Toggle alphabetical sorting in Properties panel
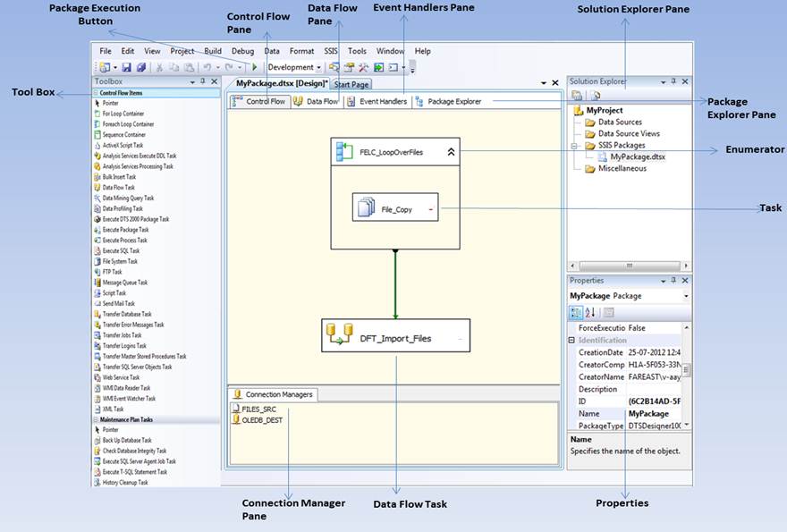The image size is (787, 532). tap(592, 311)
